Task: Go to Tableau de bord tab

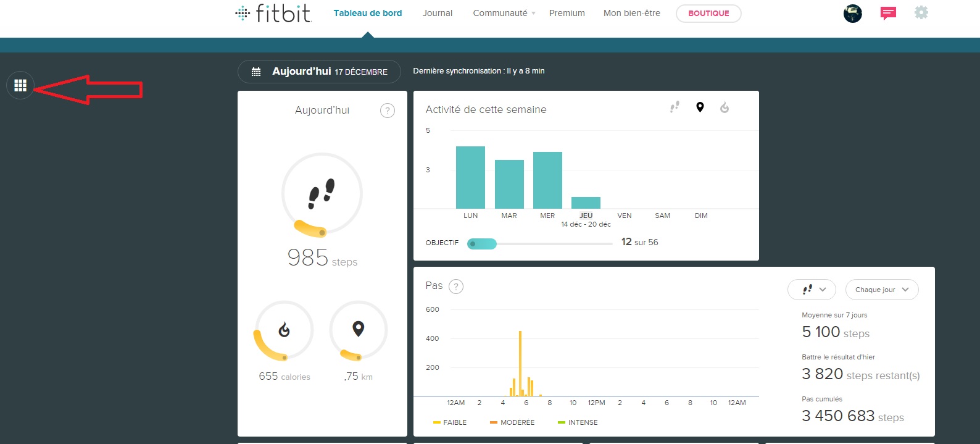Action: point(368,13)
